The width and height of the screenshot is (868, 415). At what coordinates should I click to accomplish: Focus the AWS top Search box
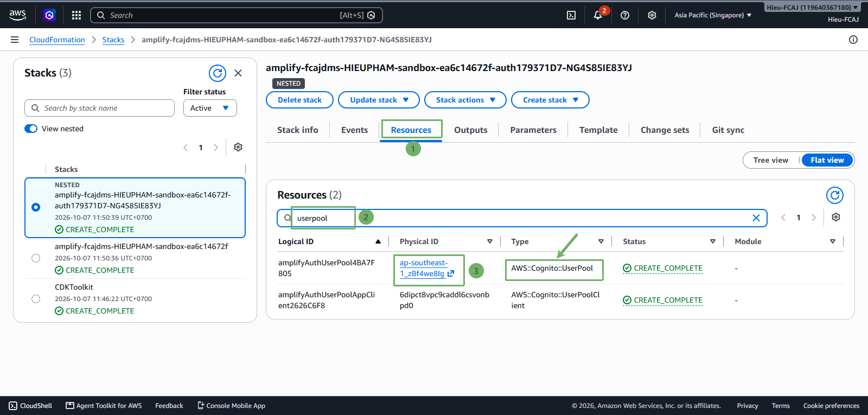[x=237, y=15]
